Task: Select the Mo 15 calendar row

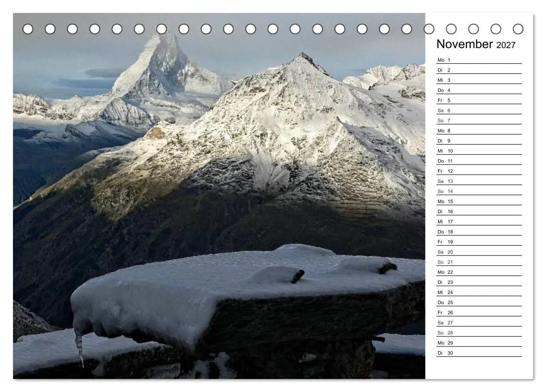Action: [x=479, y=201]
